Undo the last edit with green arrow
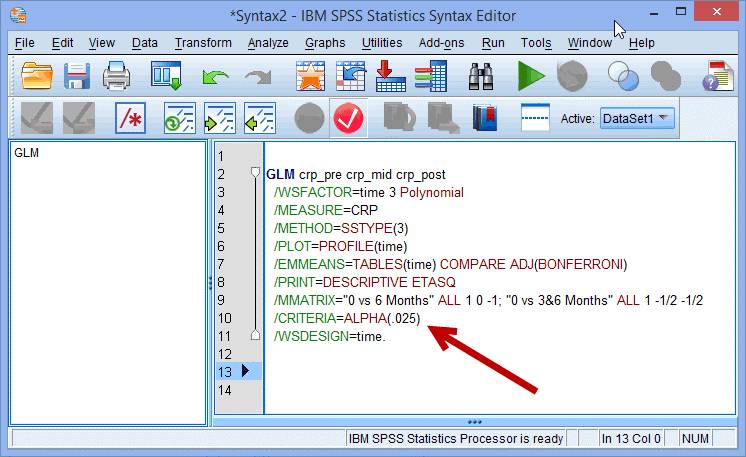 [215, 77]
